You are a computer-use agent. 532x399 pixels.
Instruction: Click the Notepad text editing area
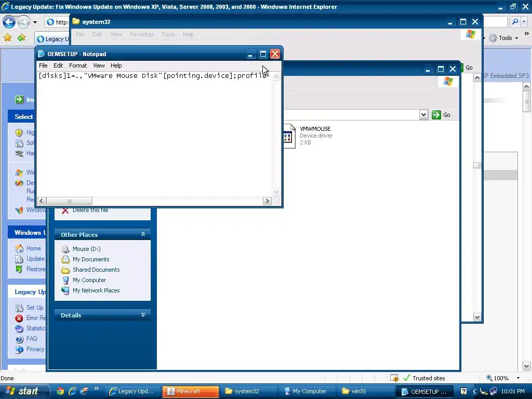click(154, 134)
